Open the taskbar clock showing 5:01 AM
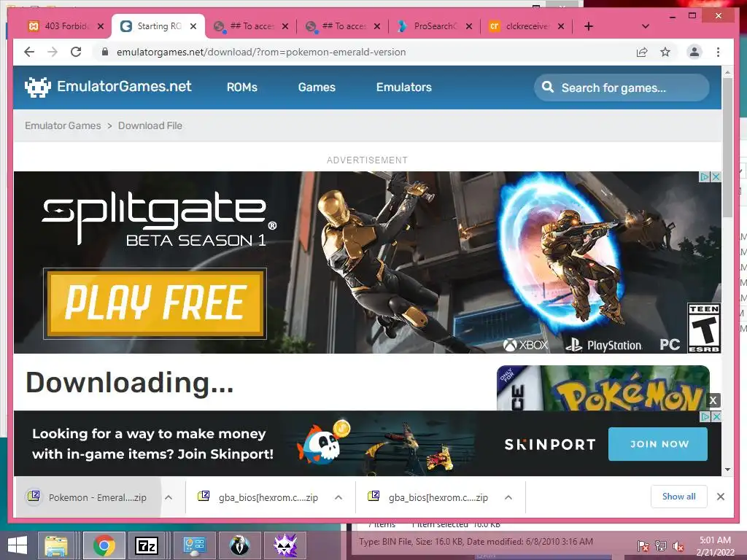The height and width of the screenshot is (560, 747). (715, 546)
